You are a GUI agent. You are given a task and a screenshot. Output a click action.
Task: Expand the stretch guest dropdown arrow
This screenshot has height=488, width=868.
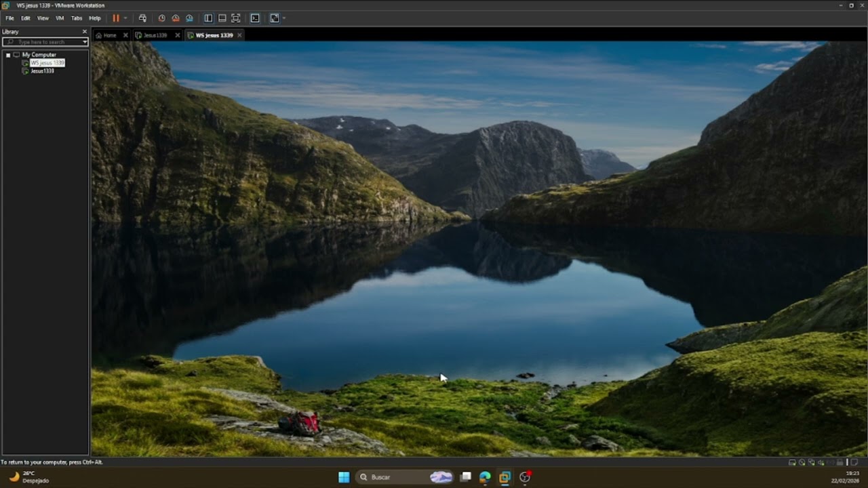point(283,18)
